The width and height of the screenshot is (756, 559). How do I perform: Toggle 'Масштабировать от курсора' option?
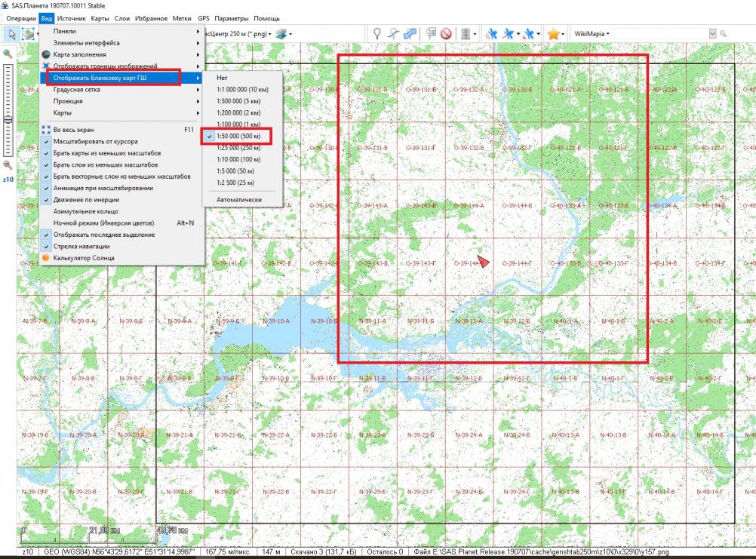pos(94,141)
